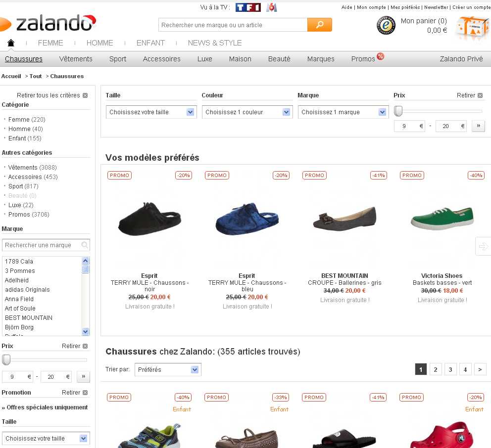The width and height of the screenshot is (491, 448).
Task: Remove all criteria with the X icon
Action: pos(85,95)
